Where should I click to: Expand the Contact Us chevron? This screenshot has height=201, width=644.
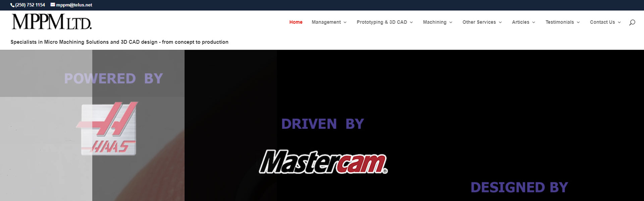tap(619, 22)
